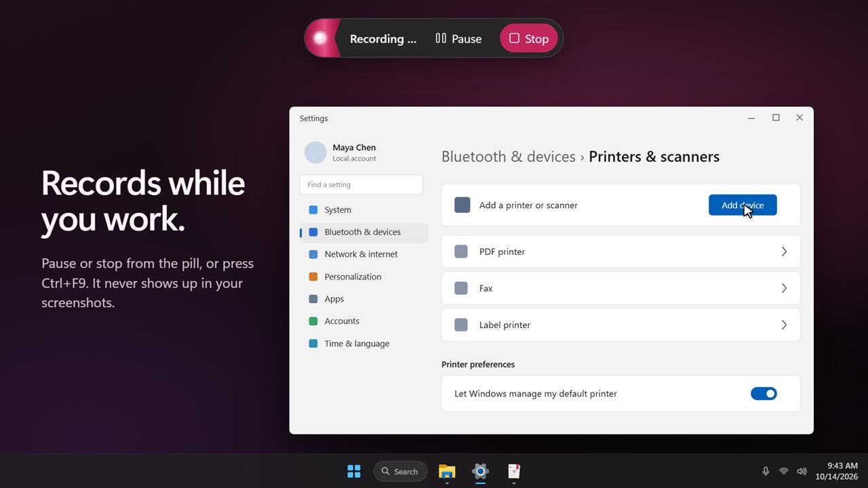Screen dimensions: 868x488
Task: Expand the Fax entry chevron
Action: click(x=784, y=288)
